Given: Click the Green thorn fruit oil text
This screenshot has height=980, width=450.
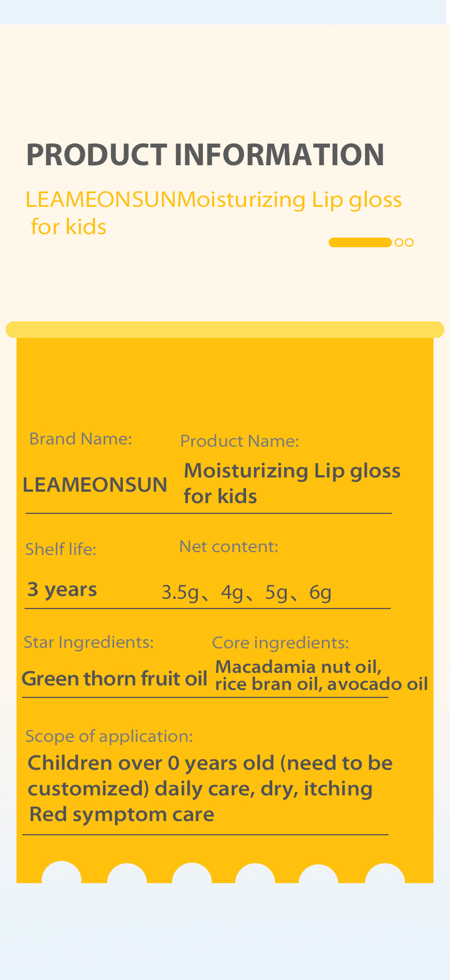Looking at the screenshot, I should tap(114, 679).
